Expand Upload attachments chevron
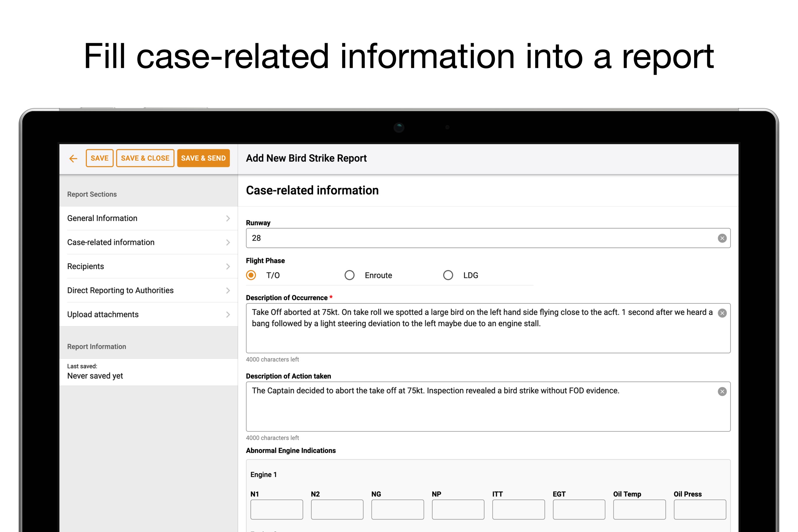798x532 pixels. tap(228, 314)
